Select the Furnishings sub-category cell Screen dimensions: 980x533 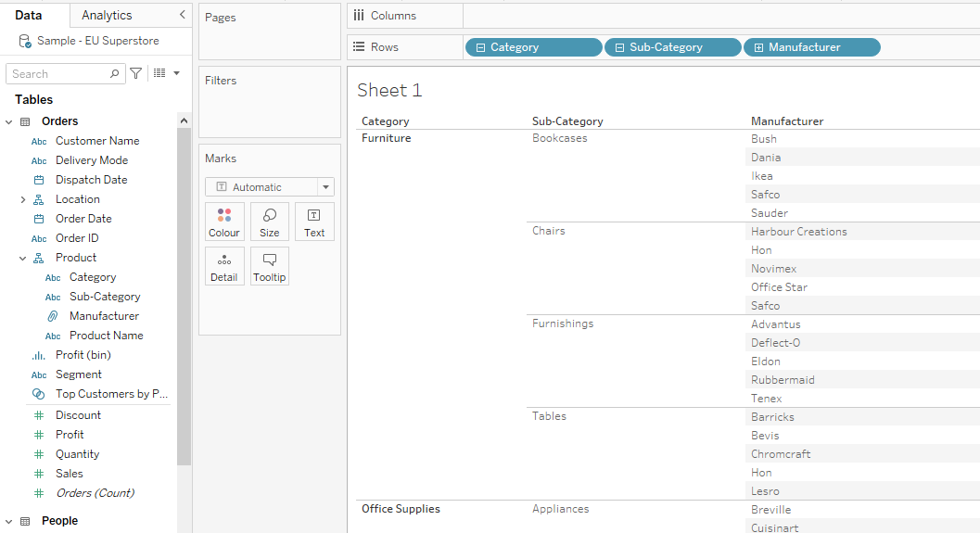pos(563,324)
